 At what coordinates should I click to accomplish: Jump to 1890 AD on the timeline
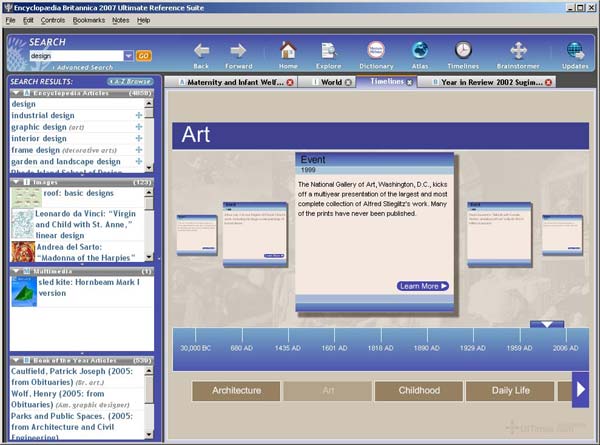[x=427, y=348]
